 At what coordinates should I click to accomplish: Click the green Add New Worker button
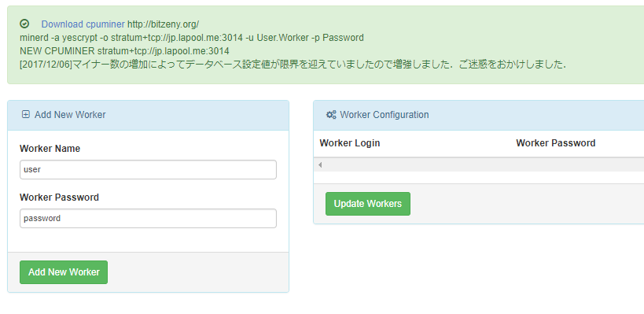pyautogui.click(x=64, y=272)
